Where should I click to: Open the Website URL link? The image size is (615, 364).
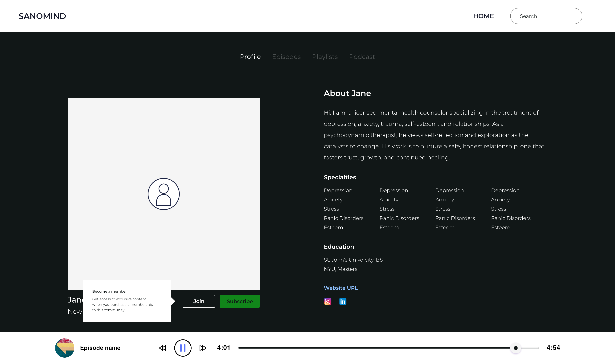341,288
